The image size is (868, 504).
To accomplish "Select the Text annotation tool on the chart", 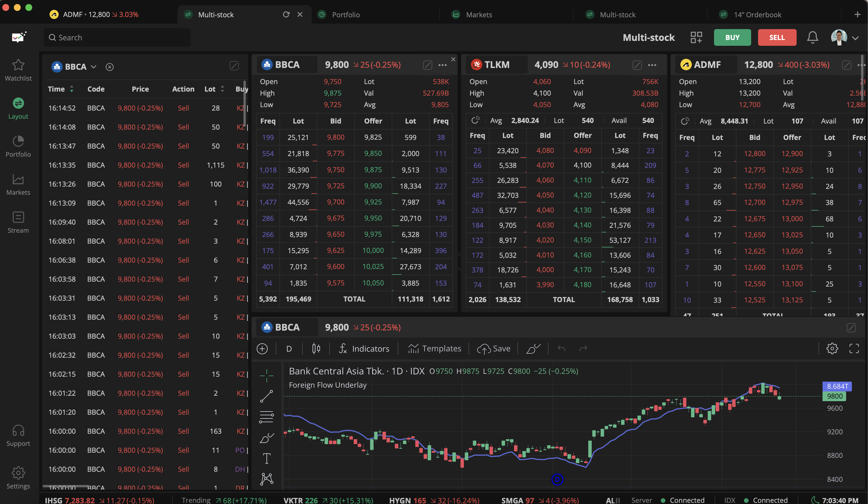I will 267,458.
